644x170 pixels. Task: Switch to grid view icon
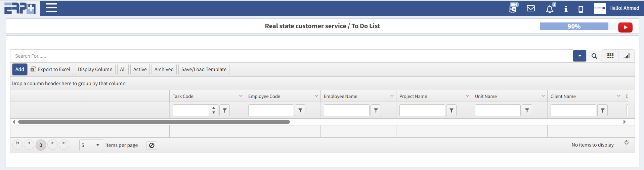610,56
